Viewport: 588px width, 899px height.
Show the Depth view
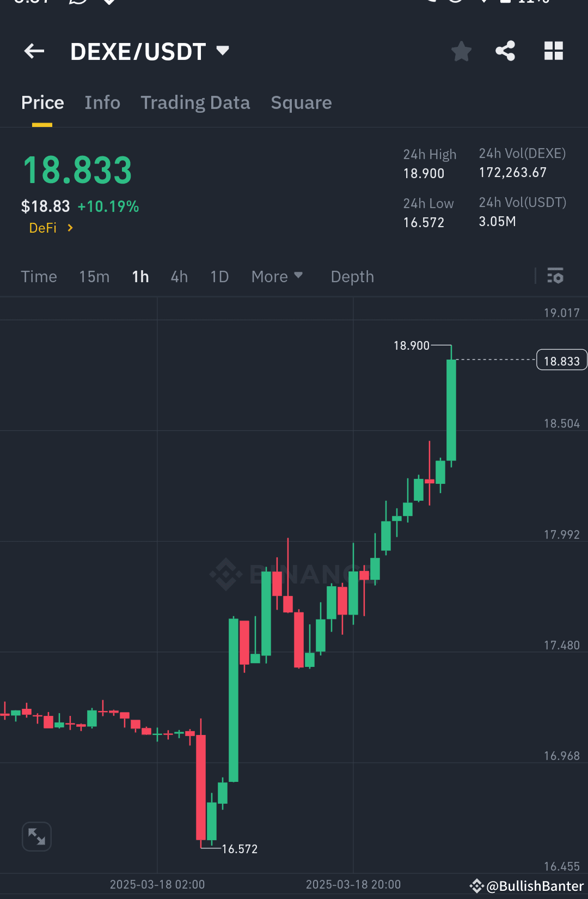[x=352, y=277]
